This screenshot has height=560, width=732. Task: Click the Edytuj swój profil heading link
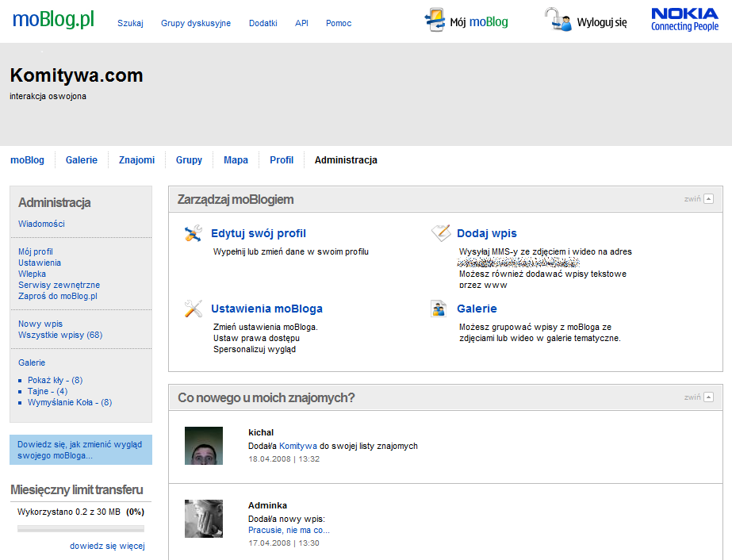pos(259,233)
